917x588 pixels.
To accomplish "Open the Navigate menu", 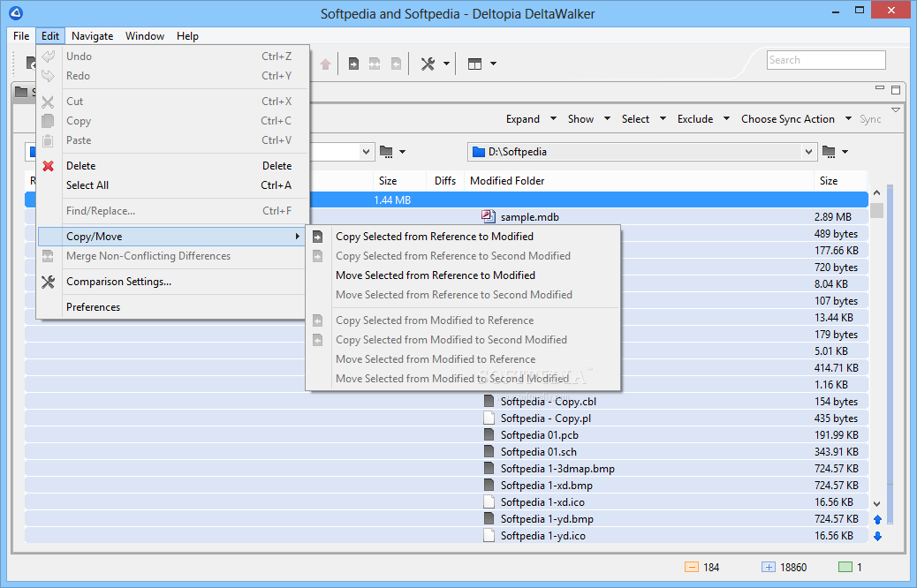I will [93, 36].
